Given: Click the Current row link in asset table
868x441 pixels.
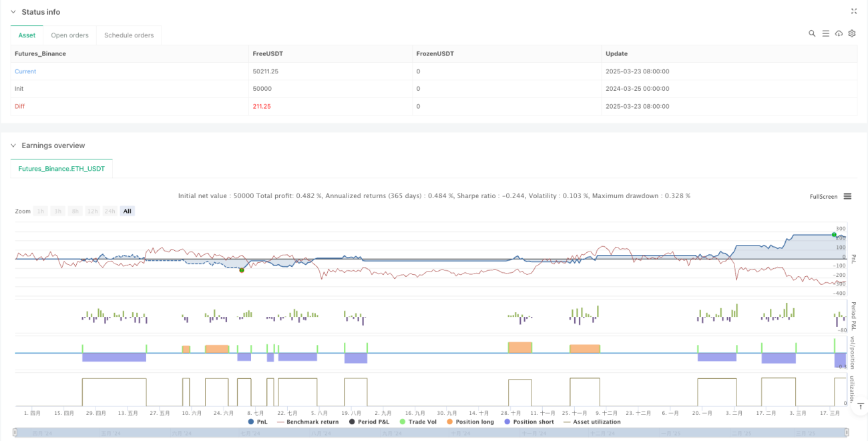Looking at the screenshot, I should tap(25, 71).
